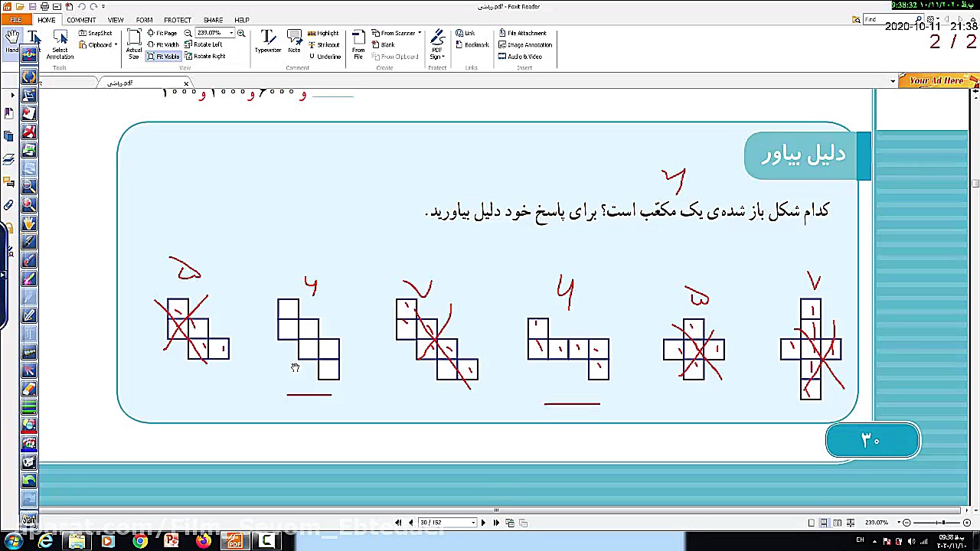The image size is (980, 551).
Task: Enable Fit Page view mode
Action: click(165, 33)
